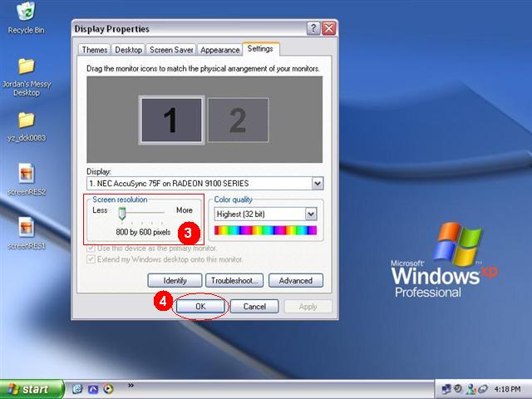Click the OK button
Image resolution: width=532 pixels, height=399 pixels.
pyautogui.click(x=200, y=307)
